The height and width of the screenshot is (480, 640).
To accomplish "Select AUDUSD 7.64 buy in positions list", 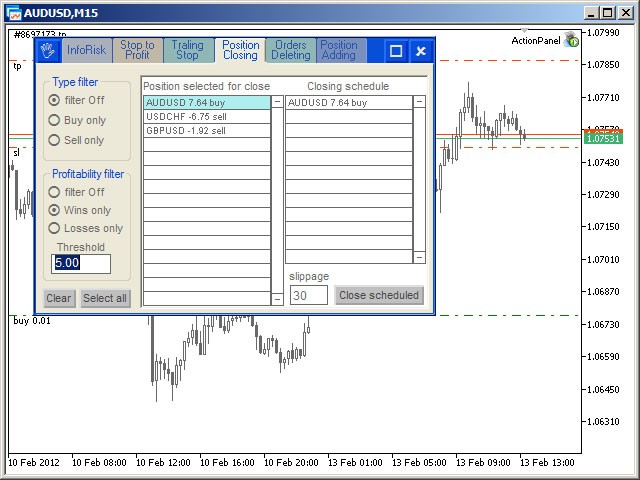I will [x=207, y=102].
